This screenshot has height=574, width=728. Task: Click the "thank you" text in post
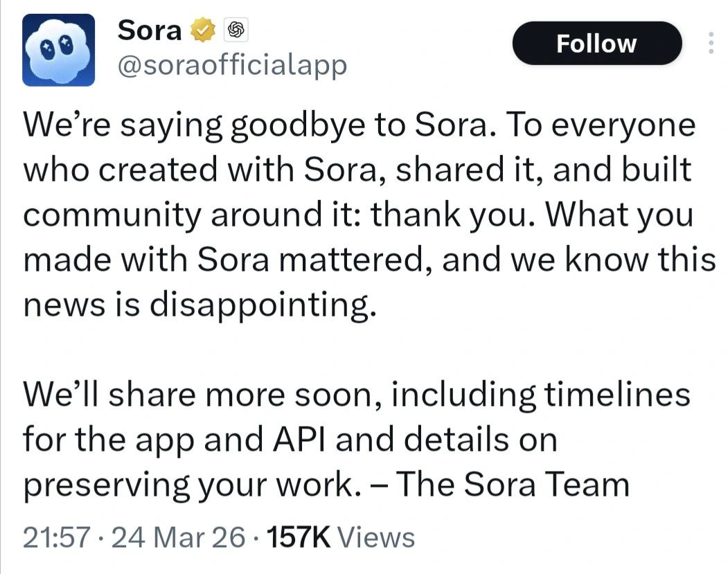(440, 215)
